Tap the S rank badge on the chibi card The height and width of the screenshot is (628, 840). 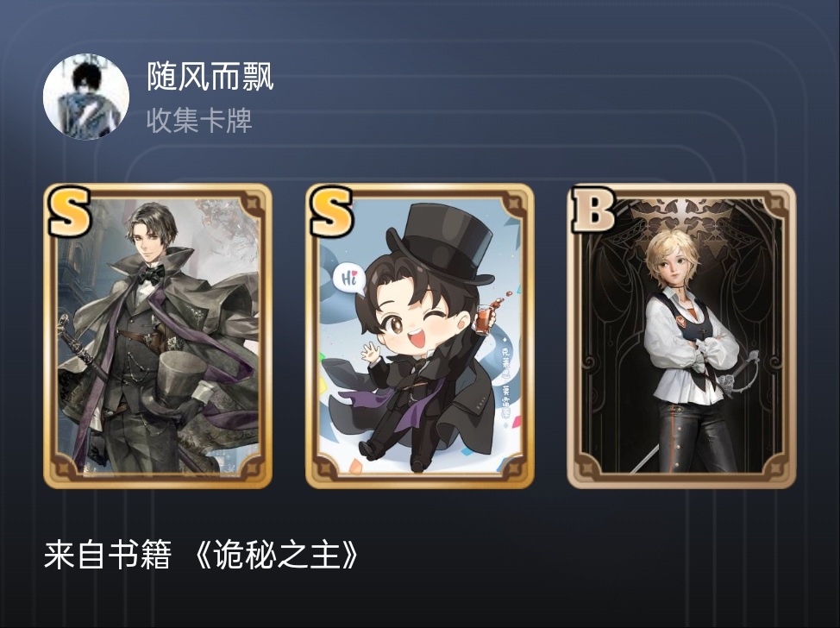(331, 212)
